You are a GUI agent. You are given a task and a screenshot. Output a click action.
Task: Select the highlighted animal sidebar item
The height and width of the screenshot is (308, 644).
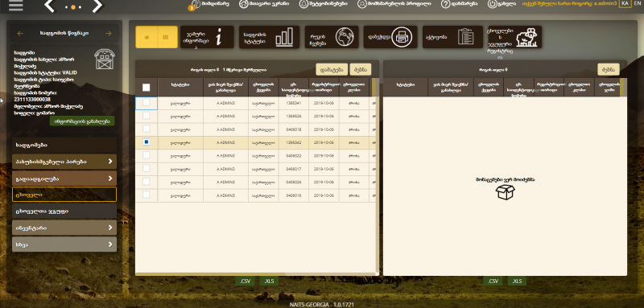pos(64,195)
